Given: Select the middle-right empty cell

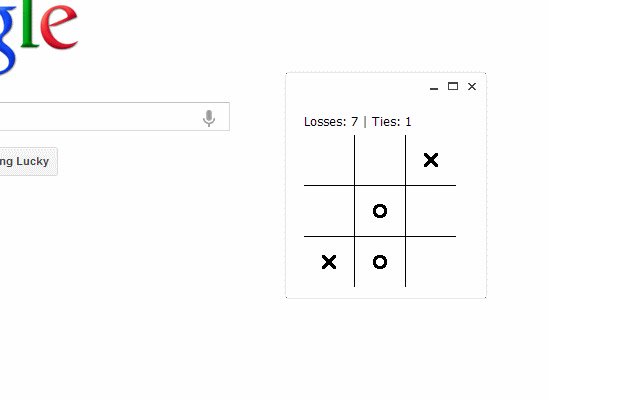Looking at the screenshot, I should [x=431, y=211].
